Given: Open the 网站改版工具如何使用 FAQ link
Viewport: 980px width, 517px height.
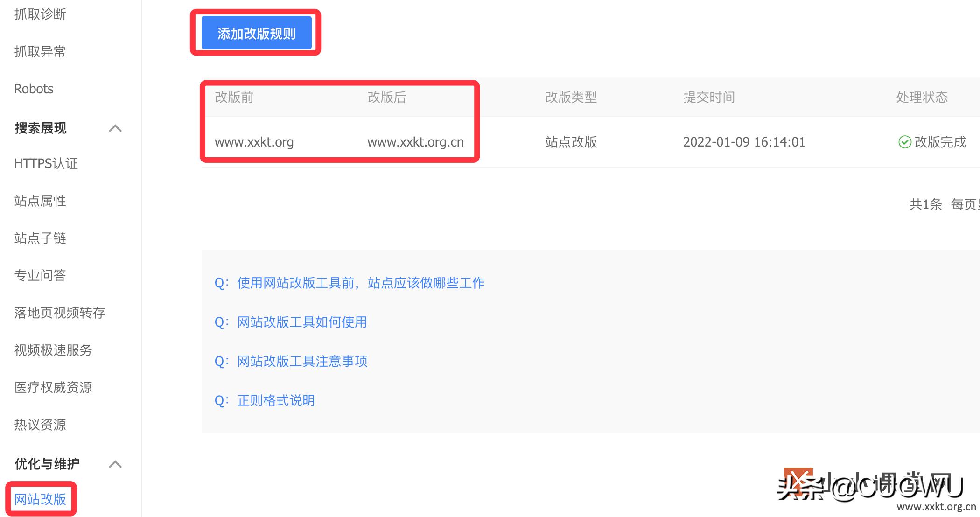Looking at the screenshot, I should click(301, 322).
